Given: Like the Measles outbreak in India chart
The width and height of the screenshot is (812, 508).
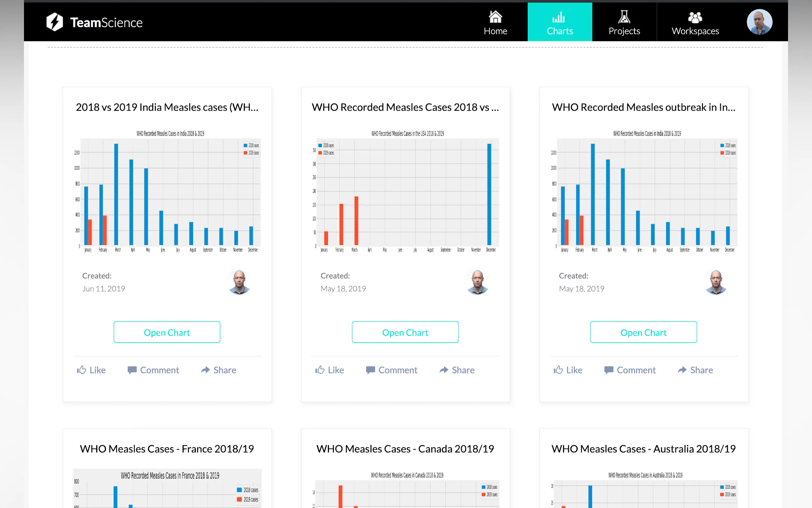Looking at the screenshot, I should [x=568, y=370].
